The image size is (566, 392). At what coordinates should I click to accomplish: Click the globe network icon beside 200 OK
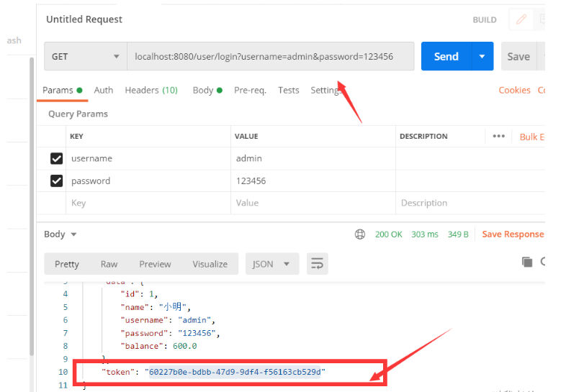click(x=360, y=234)
